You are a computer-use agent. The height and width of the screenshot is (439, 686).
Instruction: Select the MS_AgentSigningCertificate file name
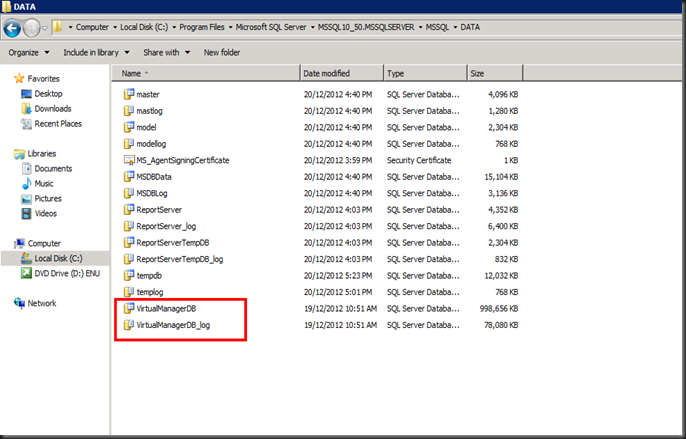point(183,160)
